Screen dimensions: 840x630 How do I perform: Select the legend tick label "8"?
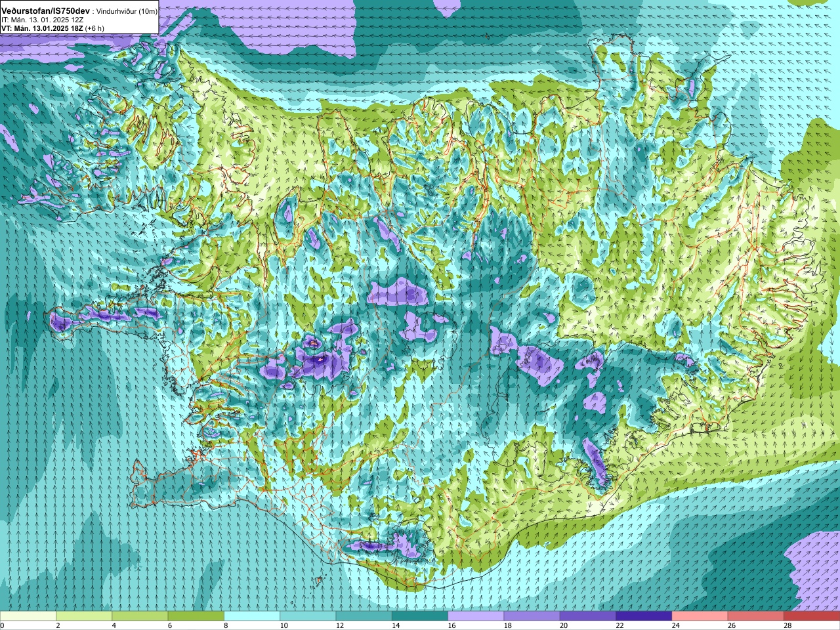[x=226, y=625]
